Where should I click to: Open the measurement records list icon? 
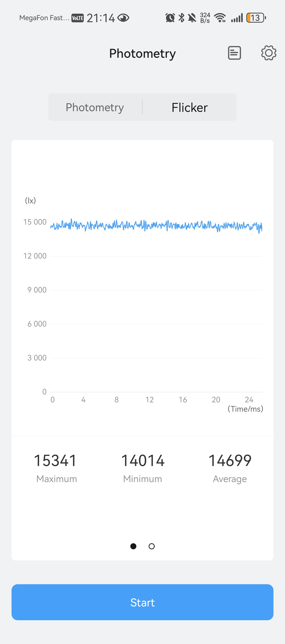234,53
